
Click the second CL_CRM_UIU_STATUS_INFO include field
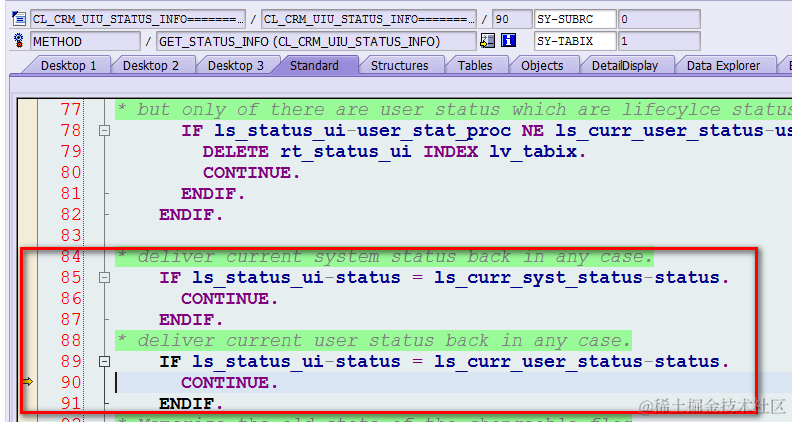pyautogui.click(x=369, y=19)
